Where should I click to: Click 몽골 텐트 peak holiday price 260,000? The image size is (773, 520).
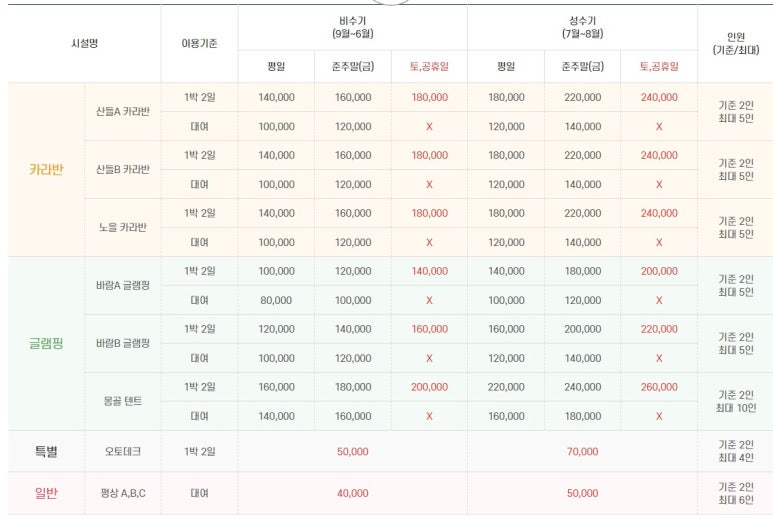[x=659, y=387]
